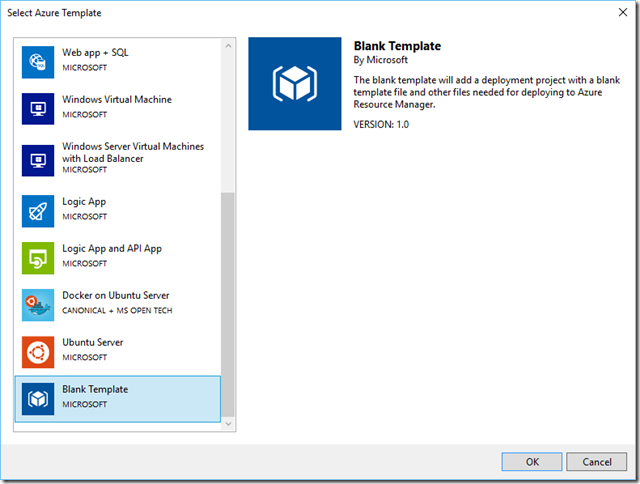Image resolution: width=640 pixels, height=484 pixels.
Task: Close the Select Azure Template dialog
Action: click(623, 12)
